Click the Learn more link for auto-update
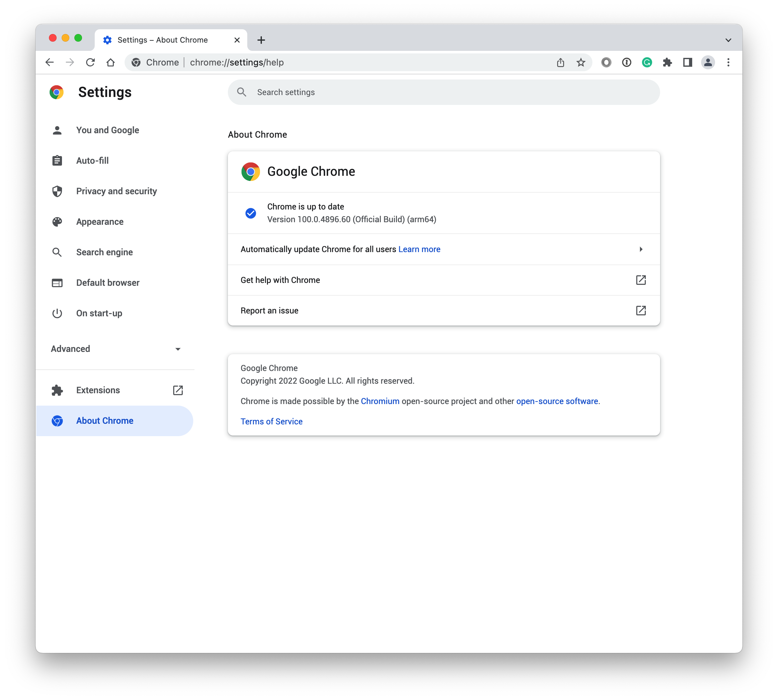The width and height of the screenshot is (778, 700). click(420, 249)
